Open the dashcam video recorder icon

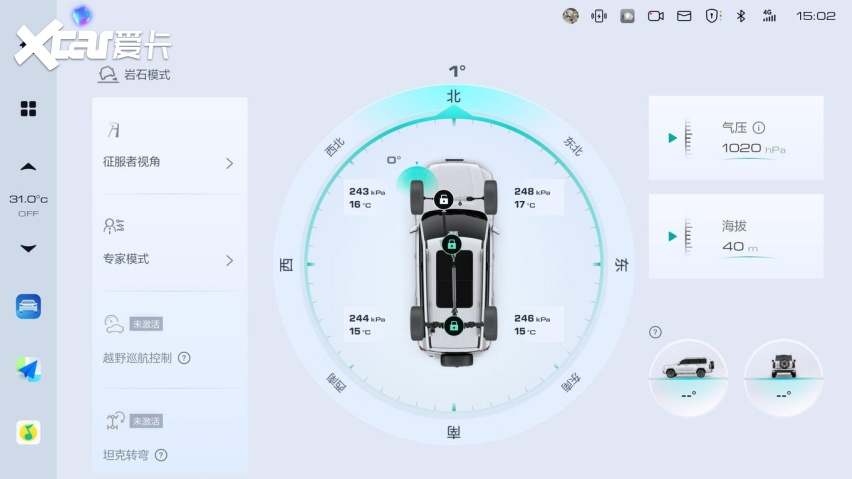click(x=656, y=16)
